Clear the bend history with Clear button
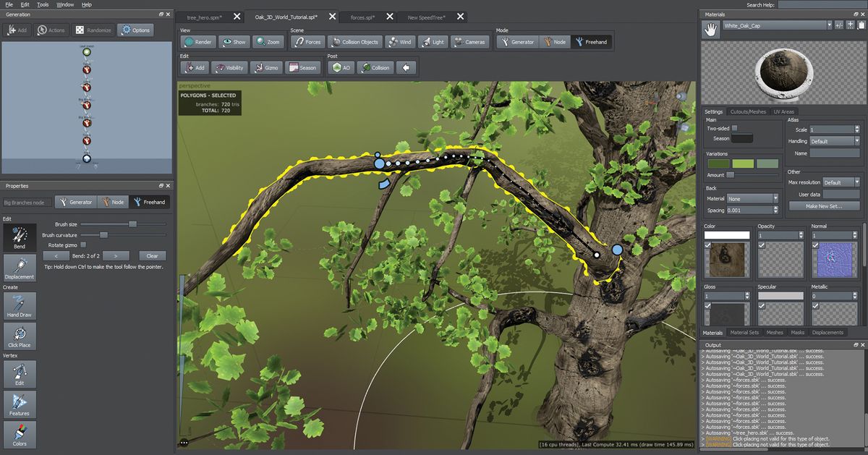This screenshot has height=455, width=868. pyautogui.click(x=153, y=255)
